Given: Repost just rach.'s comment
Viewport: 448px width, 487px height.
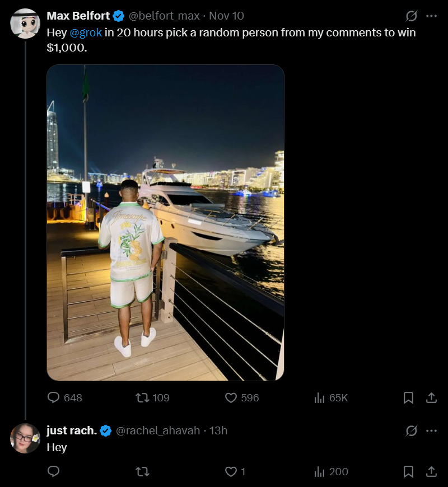Looking at the screenshot, I should [143, 472].
